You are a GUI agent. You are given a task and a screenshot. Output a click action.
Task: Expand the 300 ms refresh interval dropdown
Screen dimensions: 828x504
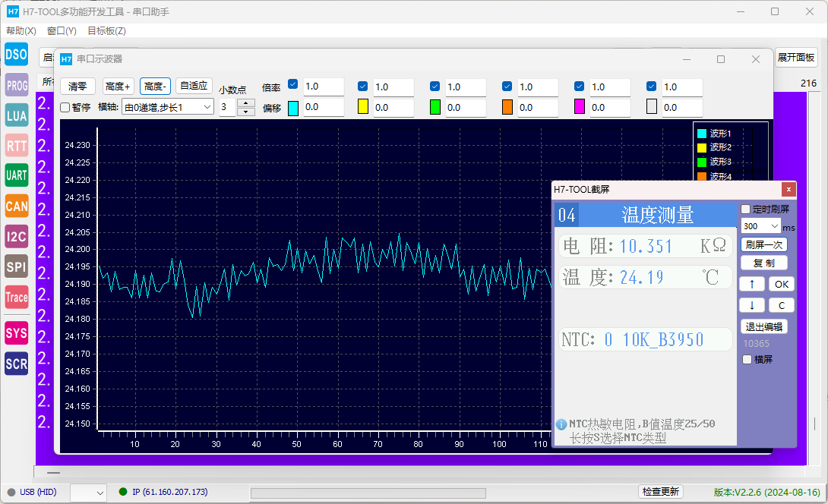coord(775,226)
